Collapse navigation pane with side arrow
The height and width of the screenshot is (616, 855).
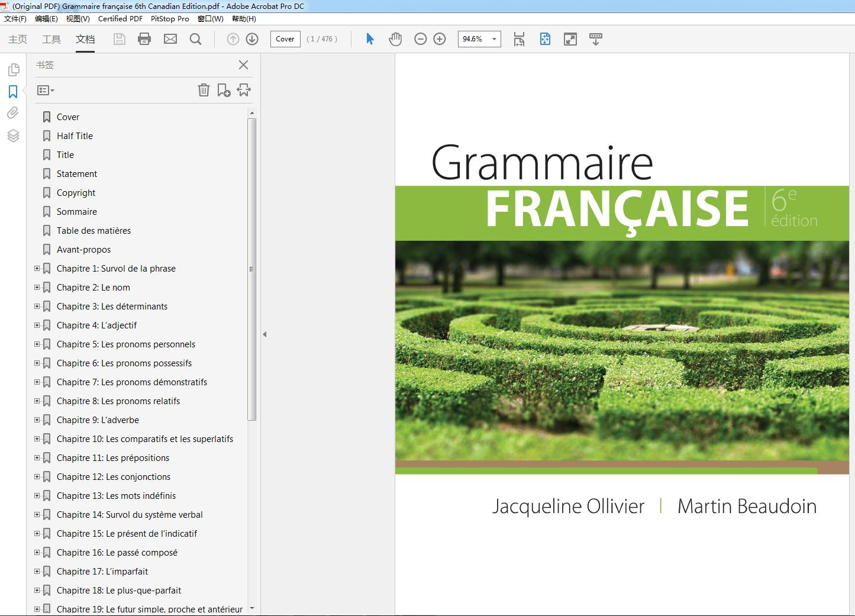click(264, 334)
